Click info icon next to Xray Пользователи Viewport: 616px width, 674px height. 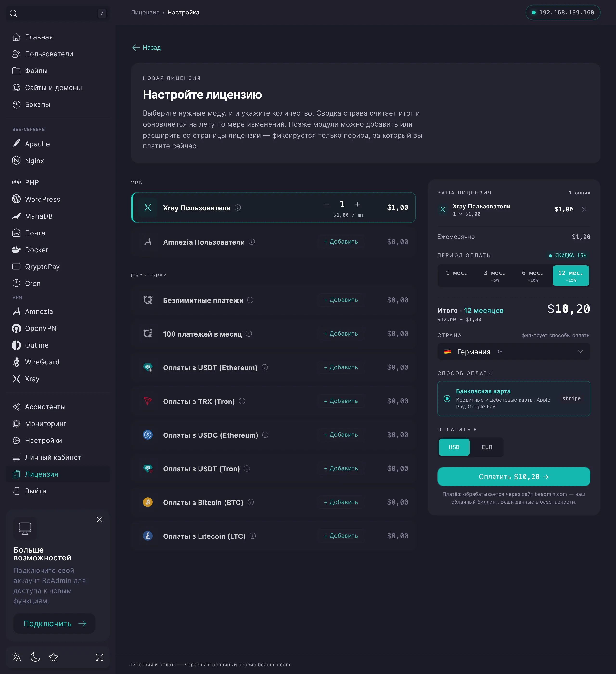(x=238, y=207)
